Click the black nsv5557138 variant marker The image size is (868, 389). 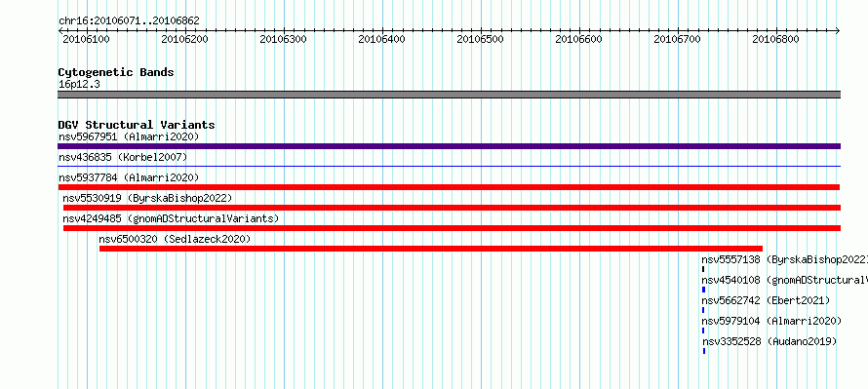[703, 269]
